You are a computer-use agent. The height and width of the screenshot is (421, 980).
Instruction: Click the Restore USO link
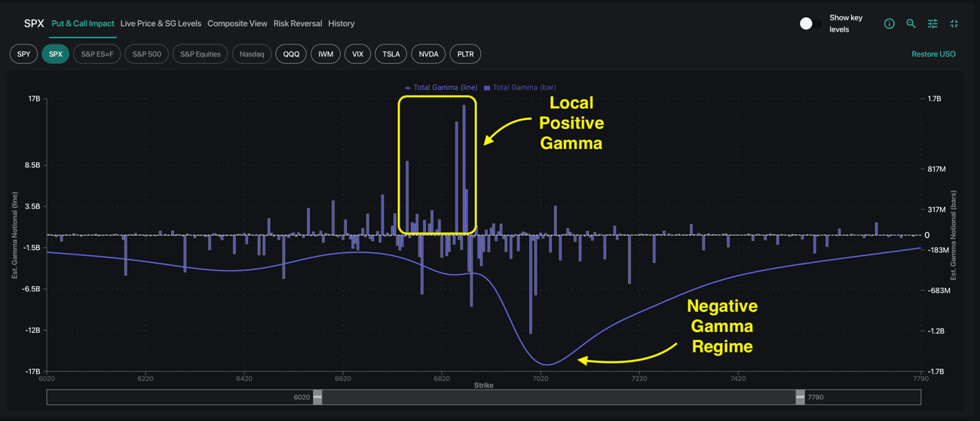point(933,54)
